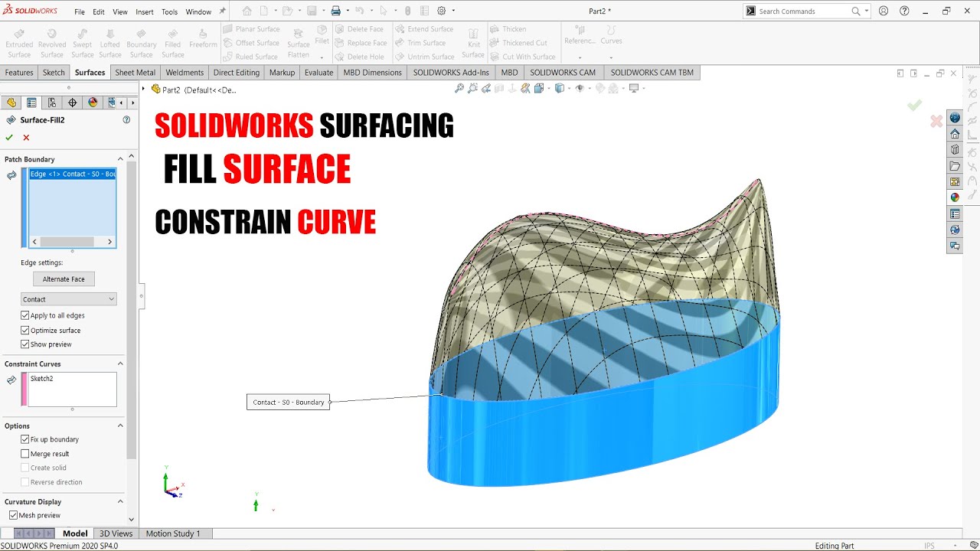Collapse Options section
Viewport: 980px width, 551px height.
coord(120,425)
